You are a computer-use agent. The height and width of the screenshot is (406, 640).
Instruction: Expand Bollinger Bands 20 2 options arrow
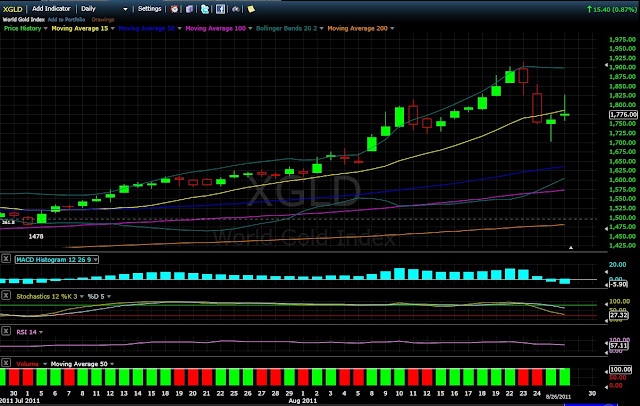[321, 29]
